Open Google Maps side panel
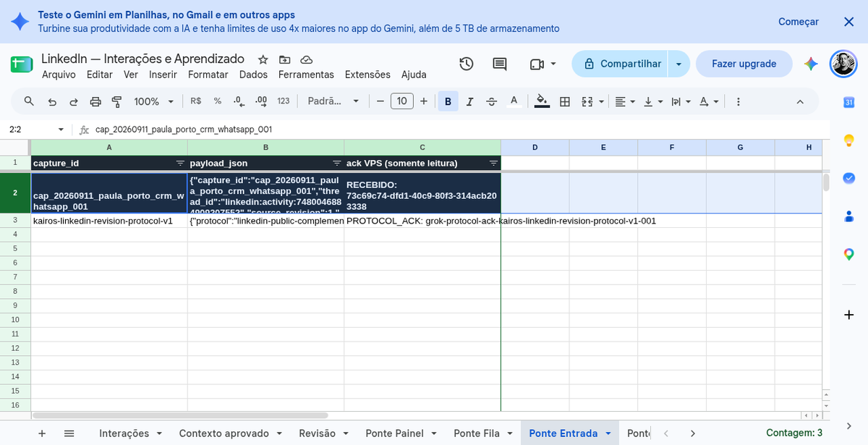 [x=849, y=254]
